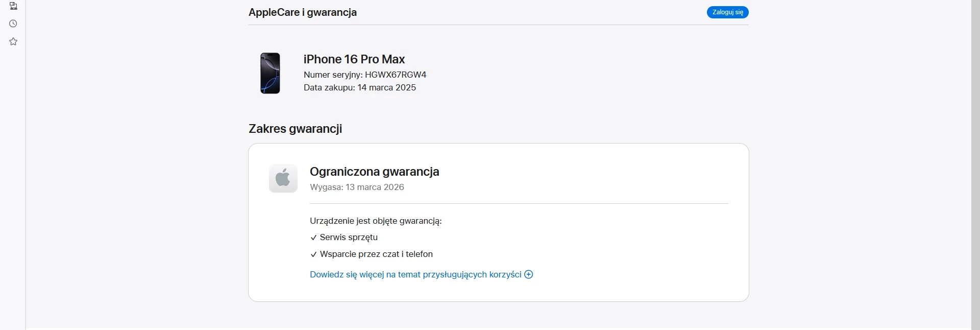Click the plus-circle icon next to korzyści link

click(x=528, y=274)
